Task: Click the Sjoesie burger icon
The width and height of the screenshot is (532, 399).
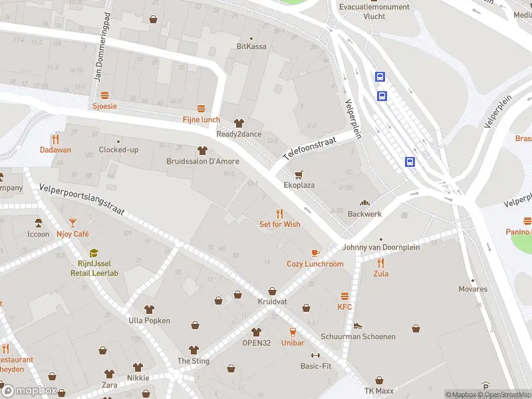Action: [105, 95]
